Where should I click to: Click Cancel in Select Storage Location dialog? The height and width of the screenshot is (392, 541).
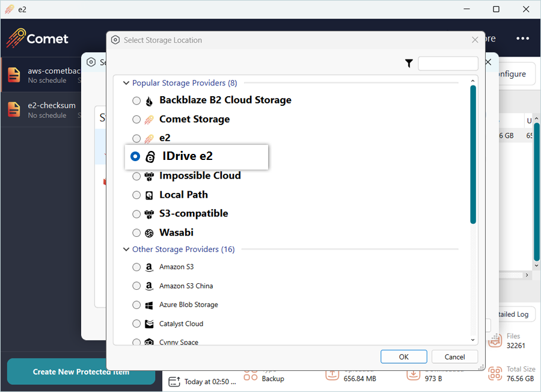pyautogui.click(x=454, y=357)
